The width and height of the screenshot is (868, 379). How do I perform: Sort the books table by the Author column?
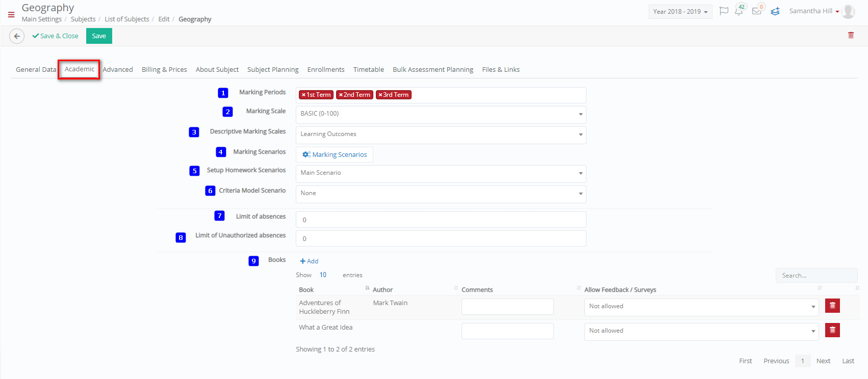(x=414, y=289)
